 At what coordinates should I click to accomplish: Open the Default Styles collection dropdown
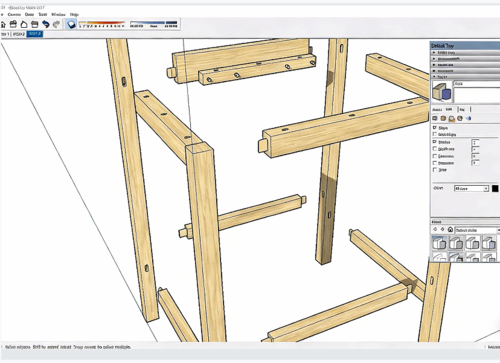(x=477, y=230)
